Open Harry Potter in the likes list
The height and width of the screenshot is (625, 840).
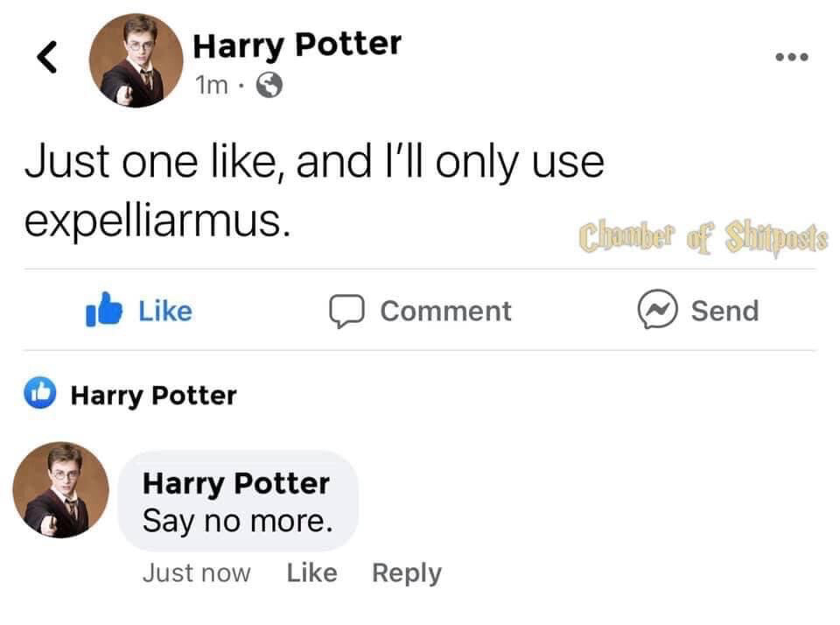point(153,396)
